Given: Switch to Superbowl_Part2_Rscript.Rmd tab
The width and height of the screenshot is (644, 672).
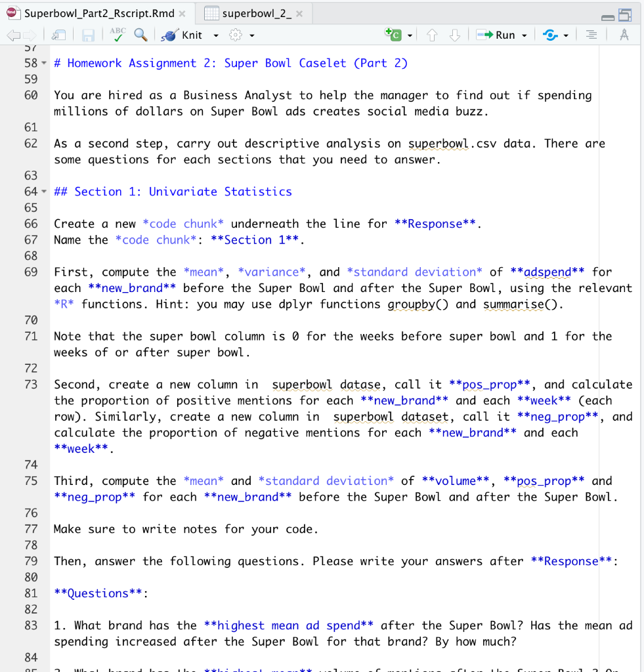Looking at the screenshot, I should pos(99,14).
